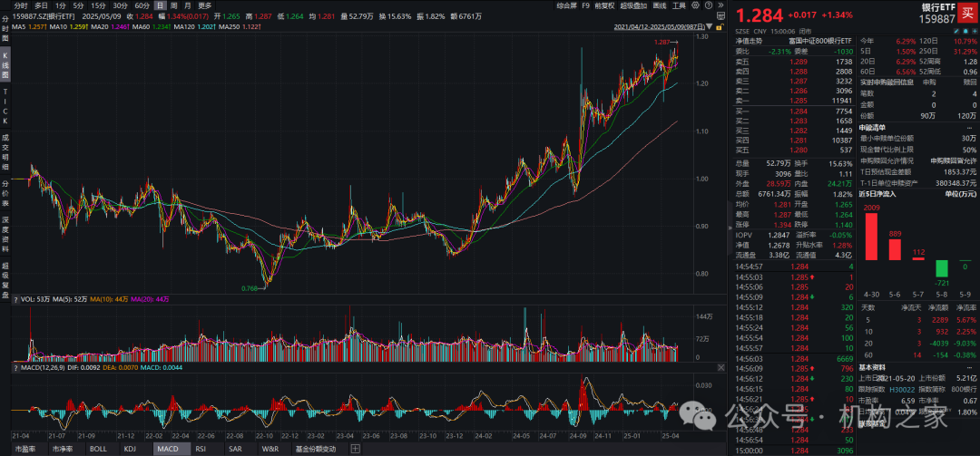Open 前复权 adjustment dropdown
Image resolution: width=980 pixels, height=456 pixels.
(605, 5)
